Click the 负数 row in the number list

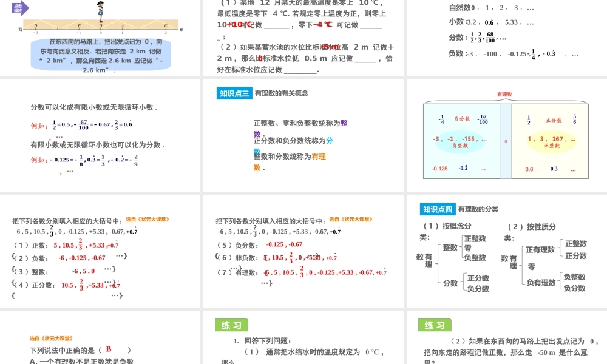tap(514, 54)
